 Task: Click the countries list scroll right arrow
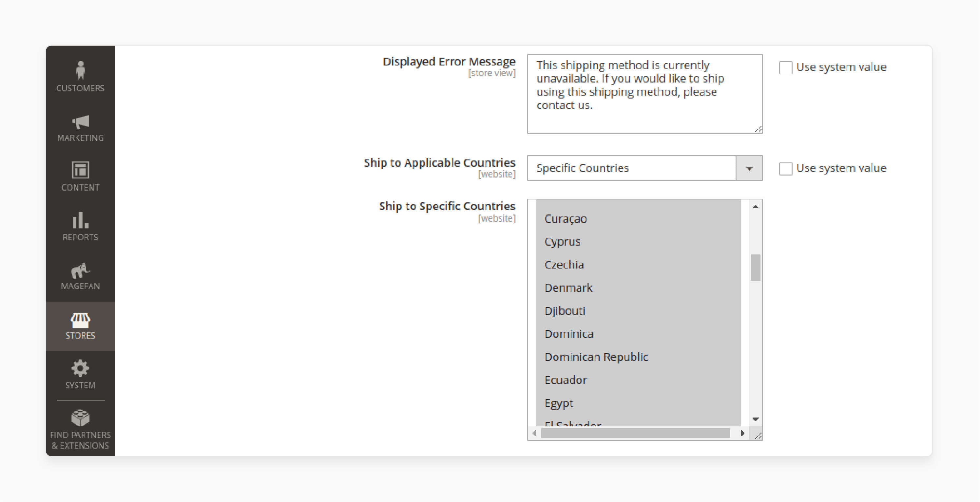742,433
